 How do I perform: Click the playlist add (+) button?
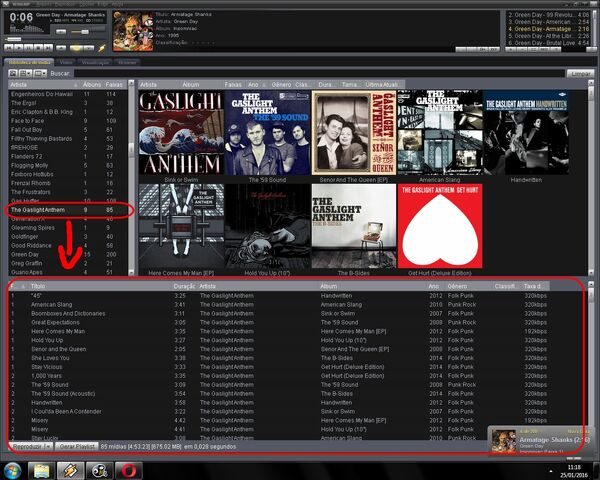[x=511, y=49]
